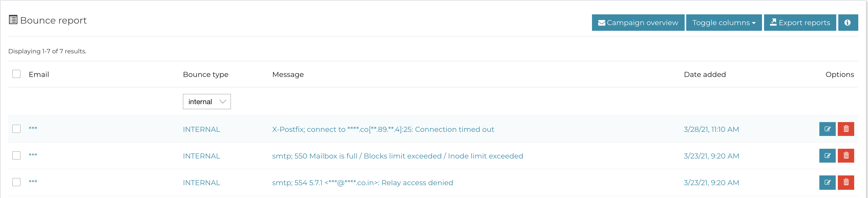Delete the Mailbox is full bounce entry
The height and width of the screenshot is (198, 868).
point(846,155)
